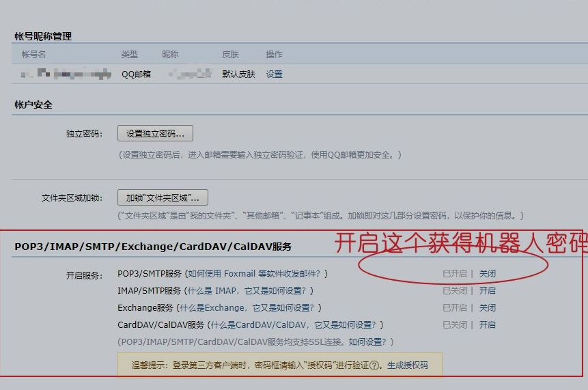Click the 皮肤 column header
Screen dimensions: 588x390
[x=230, y=55]
